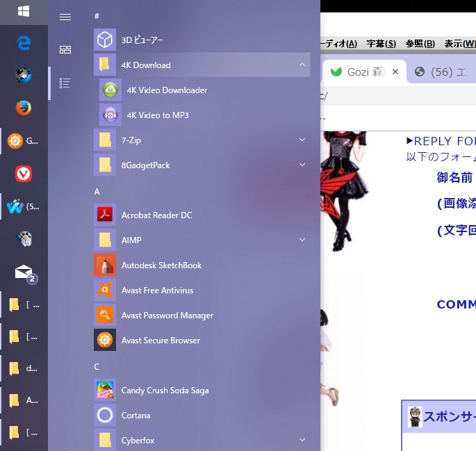The height and width of the screenshot is (451, 476).
Task: Click the Vivaldi icon in the taskbar
Action: tap(24, 174)
